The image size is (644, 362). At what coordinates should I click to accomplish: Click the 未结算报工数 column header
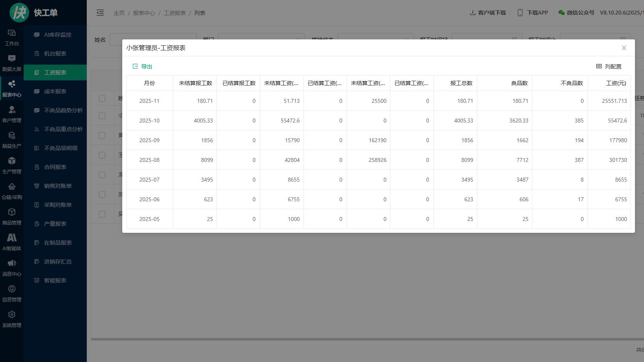tap(195, 83)
